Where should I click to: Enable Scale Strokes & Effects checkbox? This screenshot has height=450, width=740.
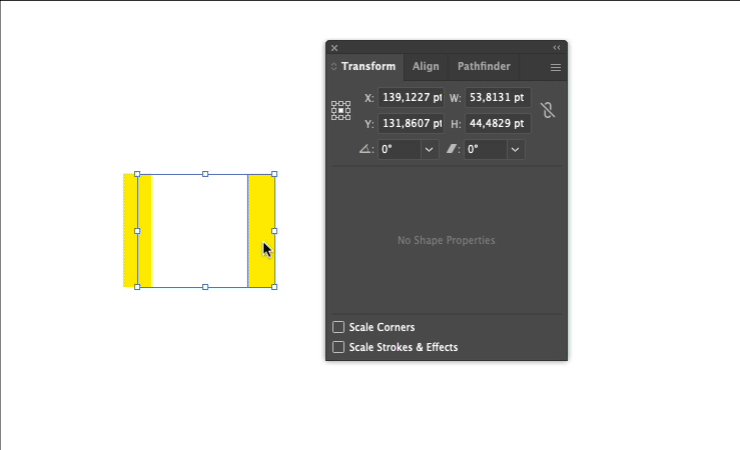tap(338, 347)
